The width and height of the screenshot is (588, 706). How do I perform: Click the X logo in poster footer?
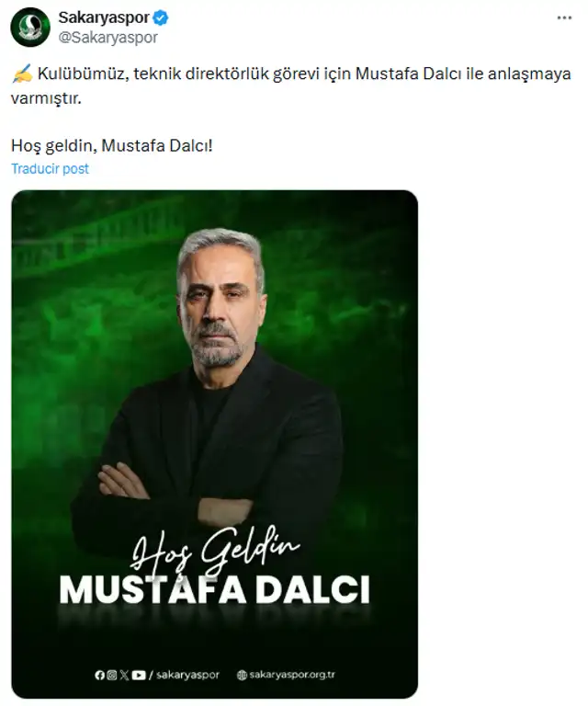(124, 675)
